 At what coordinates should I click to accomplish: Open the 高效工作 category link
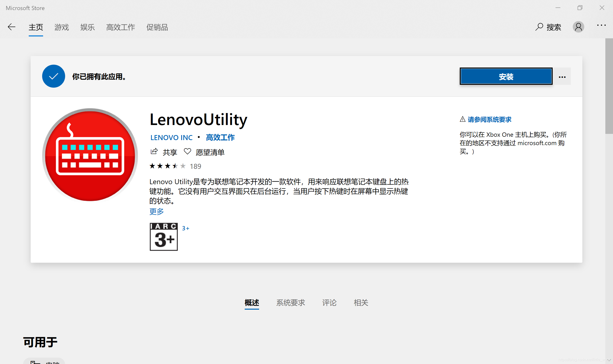pos(220,138)
